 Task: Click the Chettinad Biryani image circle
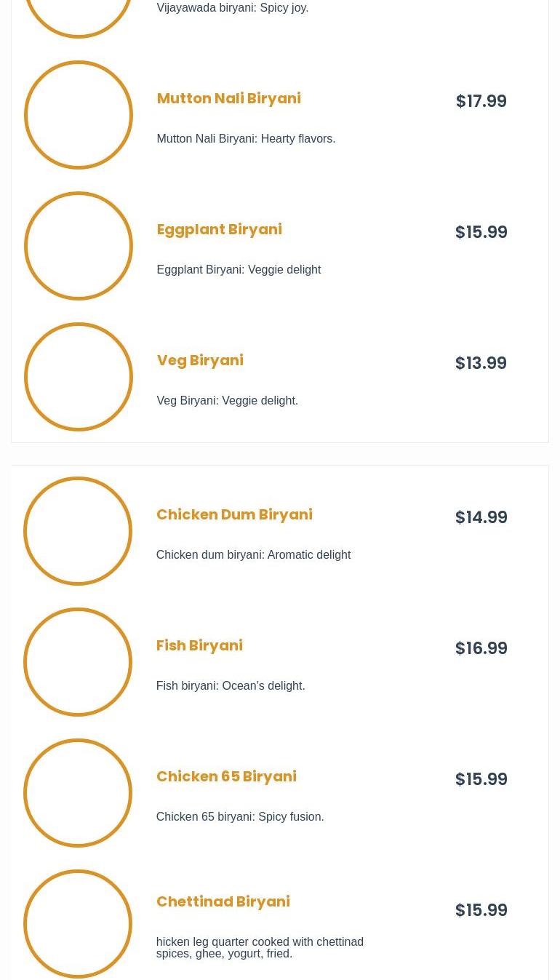pos(78,924)
